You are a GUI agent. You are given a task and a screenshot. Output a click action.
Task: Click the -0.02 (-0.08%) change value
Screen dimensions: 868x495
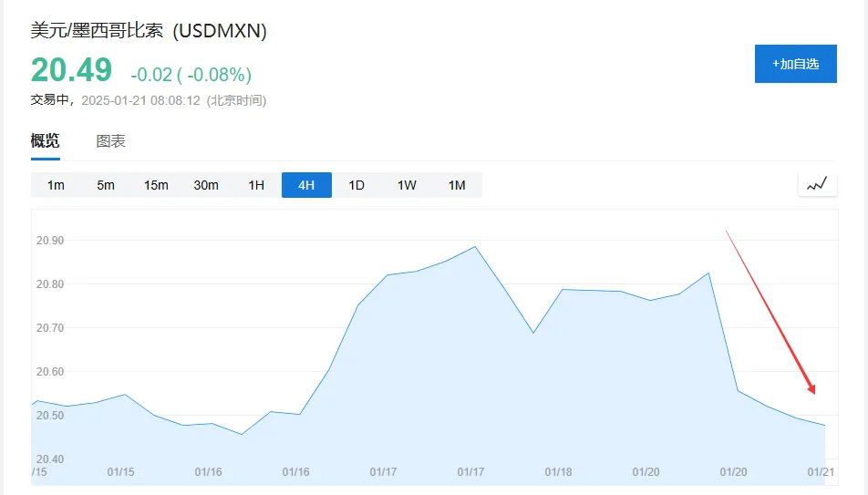[191, 75]
